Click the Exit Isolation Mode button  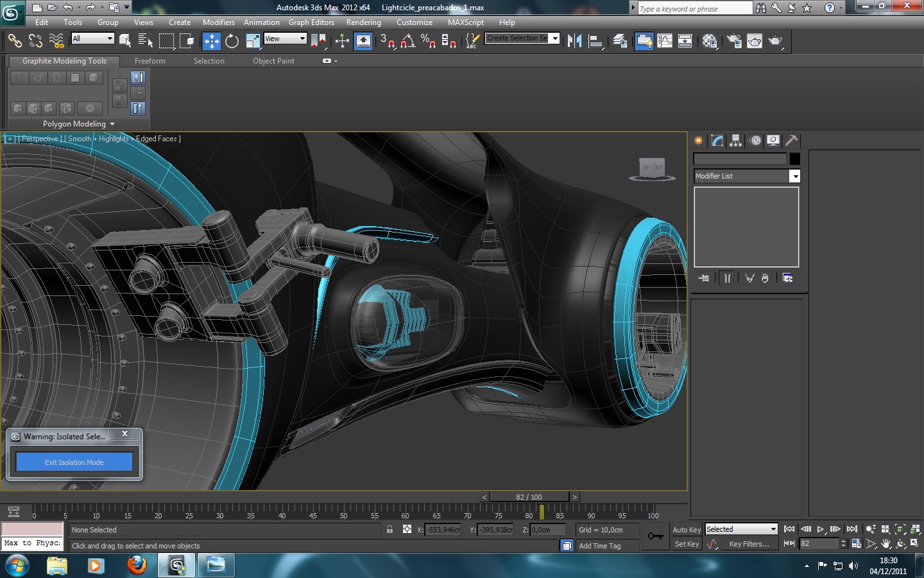74,462
